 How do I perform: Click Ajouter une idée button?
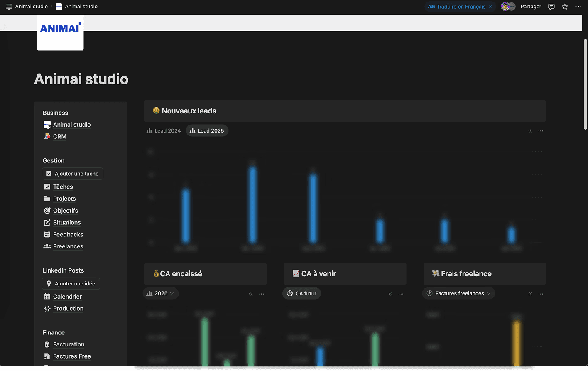tap(71, 284)
